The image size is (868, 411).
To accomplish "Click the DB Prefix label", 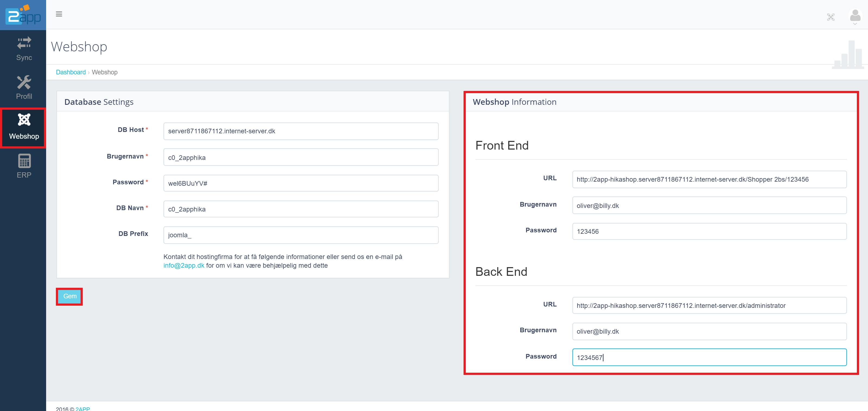I will (133, 234).
